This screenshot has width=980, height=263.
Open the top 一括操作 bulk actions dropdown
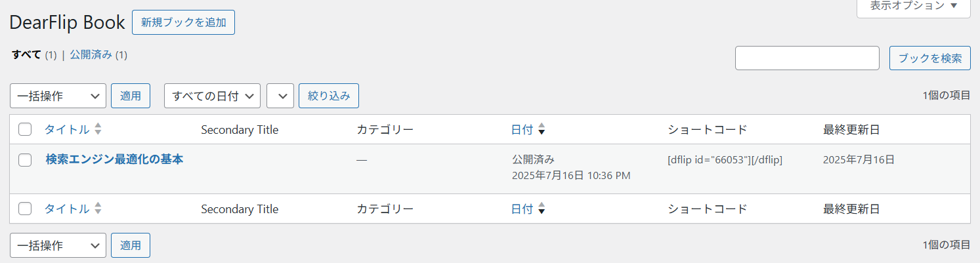point(58,96)
